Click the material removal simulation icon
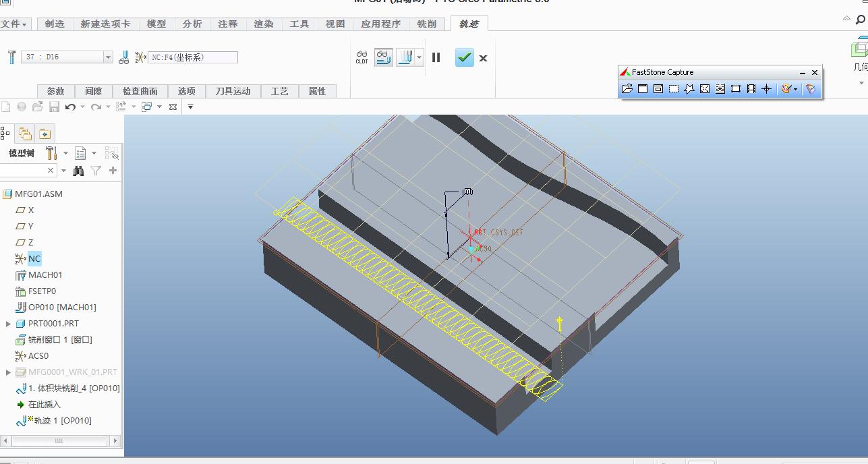The image size is (868, 464). [x=405, y=57]
